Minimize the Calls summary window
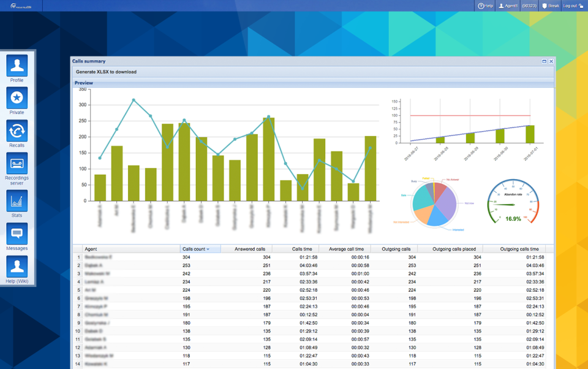 [543, 61]
